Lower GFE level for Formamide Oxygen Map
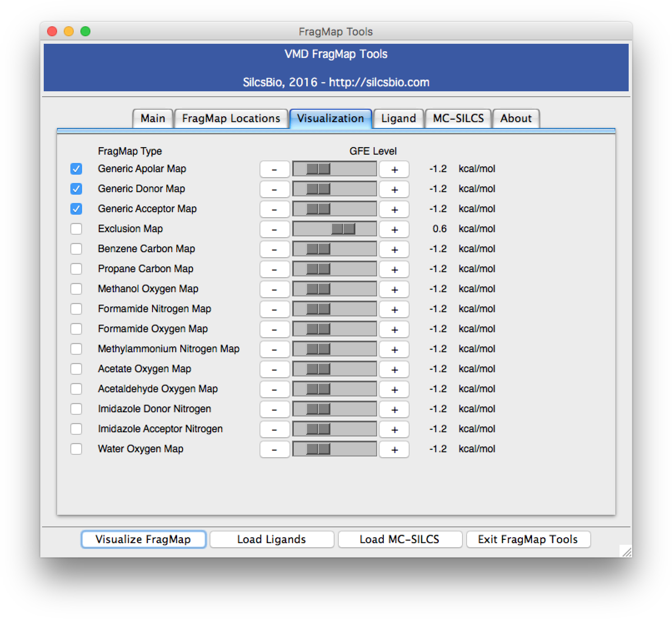This screenshot has width=672, height=619. tap(275, 329)
